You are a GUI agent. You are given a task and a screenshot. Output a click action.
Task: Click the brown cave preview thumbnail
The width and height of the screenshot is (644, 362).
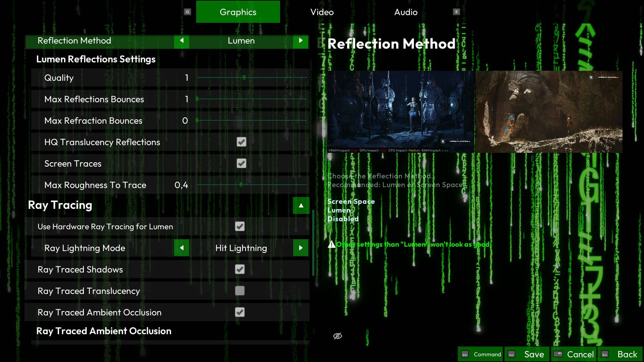pyautogui.click(x=549, y=112)
